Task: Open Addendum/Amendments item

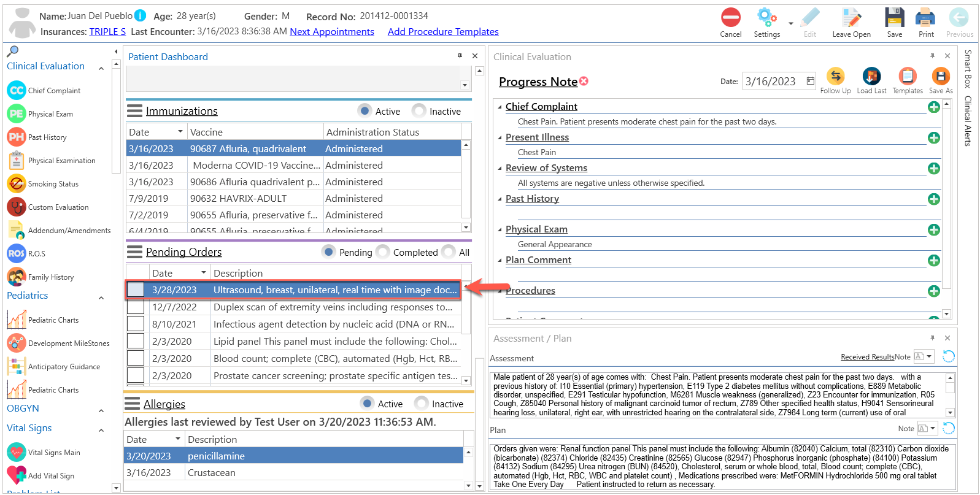Action: pos(59,230)
